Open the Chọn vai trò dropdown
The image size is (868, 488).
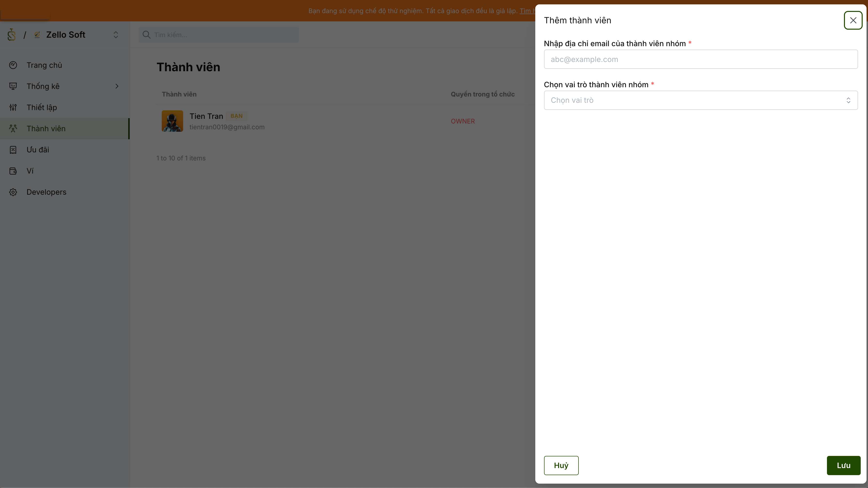click(700, 100)
